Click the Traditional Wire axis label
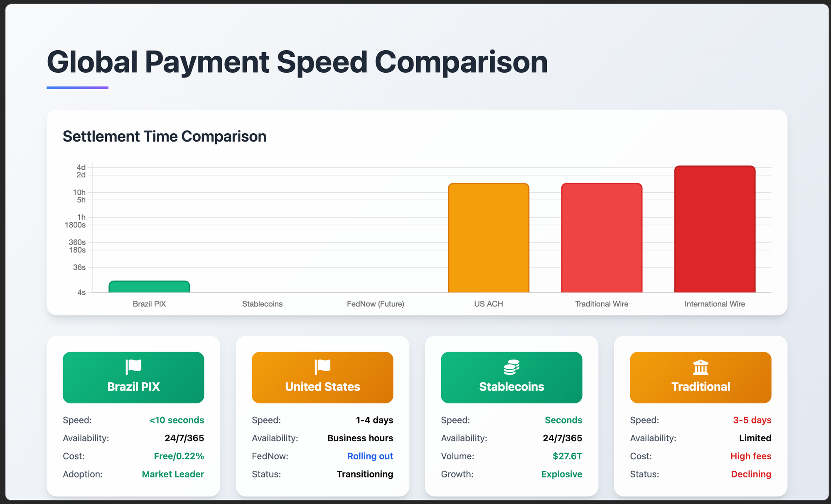Screen dimensions: 831x504 (602, 304)
